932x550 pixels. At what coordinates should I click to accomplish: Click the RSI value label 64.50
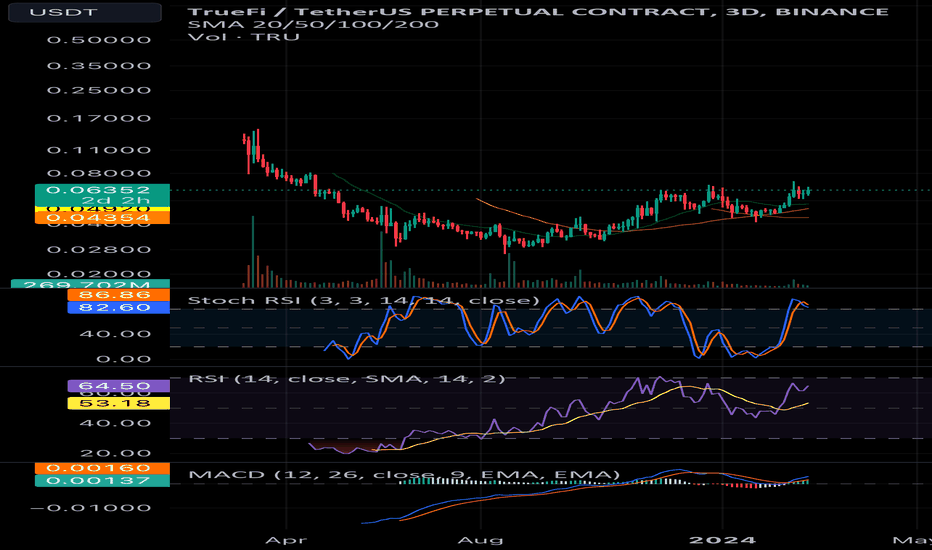(118, 386)
